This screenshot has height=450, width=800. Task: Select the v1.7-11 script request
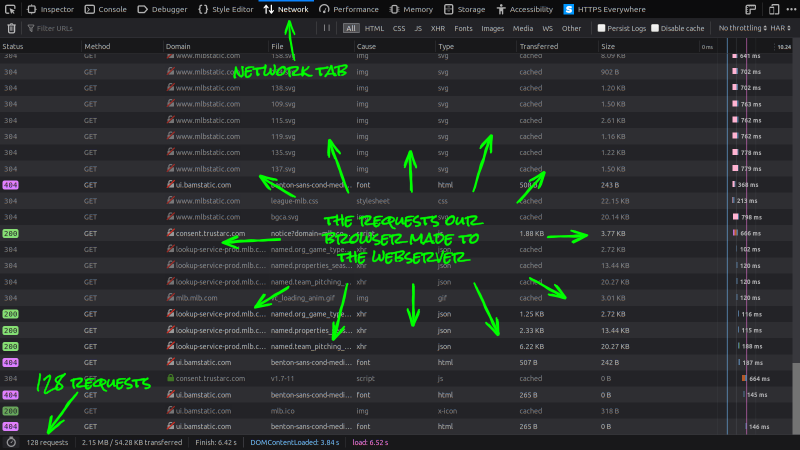click(x=396, y=379)
